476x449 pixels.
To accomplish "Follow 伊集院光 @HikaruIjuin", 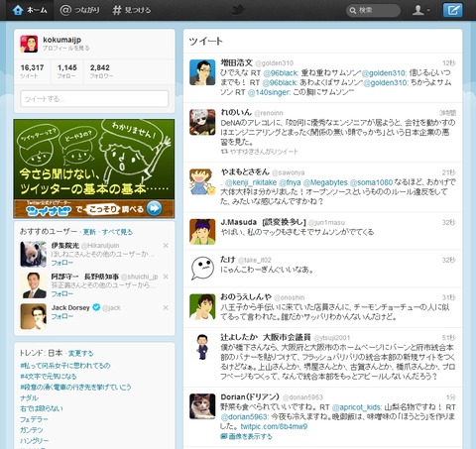I will point(62,263).
